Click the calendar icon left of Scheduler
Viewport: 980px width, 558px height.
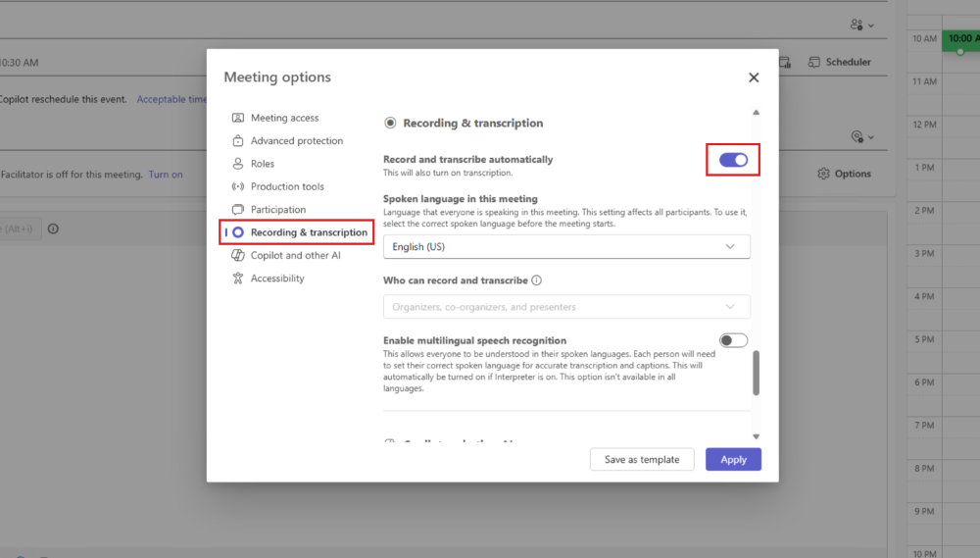point(785,62)
